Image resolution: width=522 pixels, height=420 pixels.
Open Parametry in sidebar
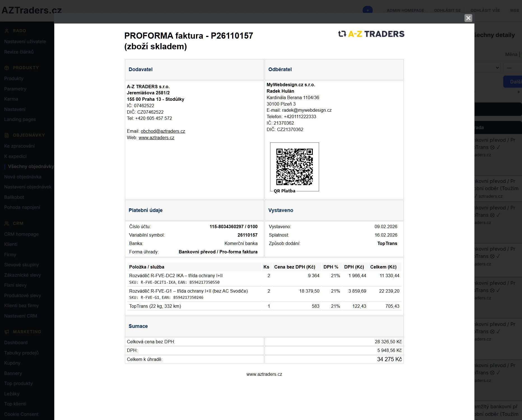coord(15,89)
